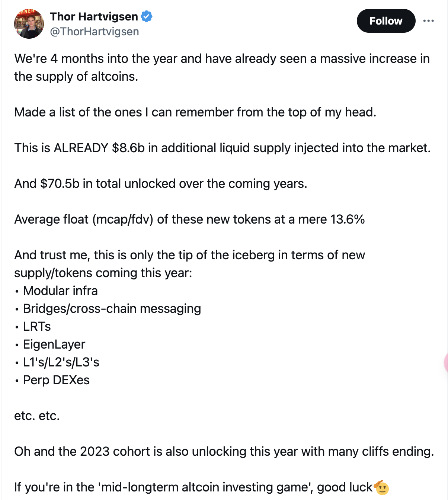
Task: Click the "etc. etc." text line
Action: pyautogui.click(x=37, y=416)
